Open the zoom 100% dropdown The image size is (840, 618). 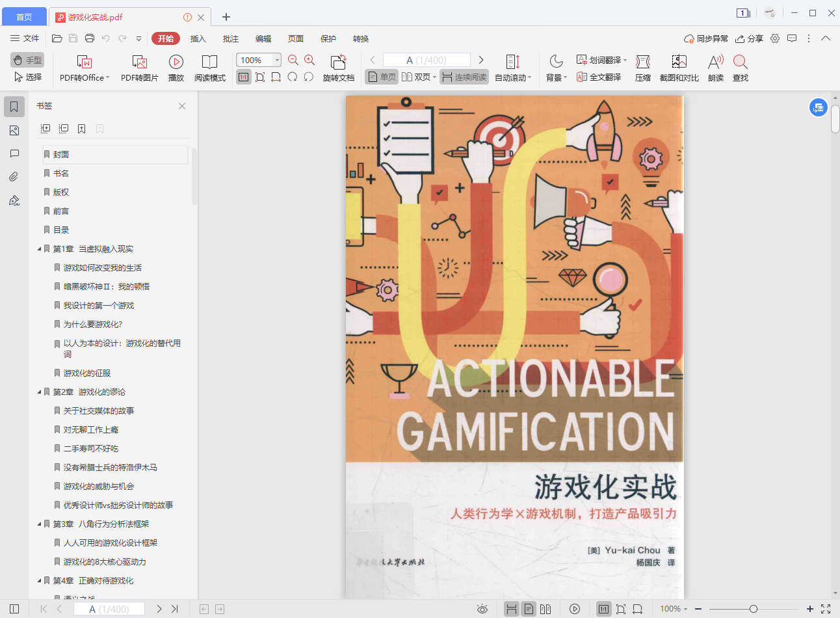277,60
